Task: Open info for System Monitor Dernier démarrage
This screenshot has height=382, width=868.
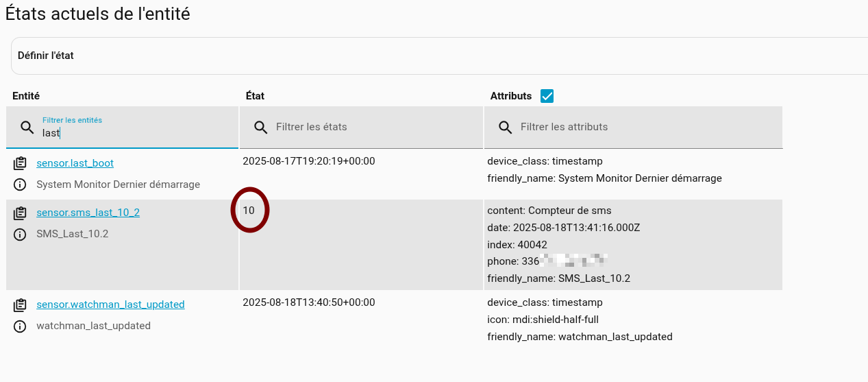Action: 20,184
